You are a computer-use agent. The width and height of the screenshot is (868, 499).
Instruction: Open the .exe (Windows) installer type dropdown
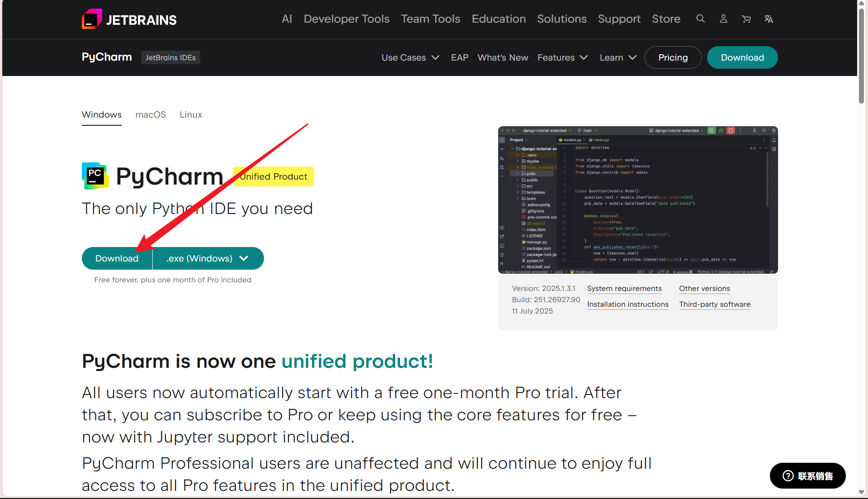[x=208, y=258]
